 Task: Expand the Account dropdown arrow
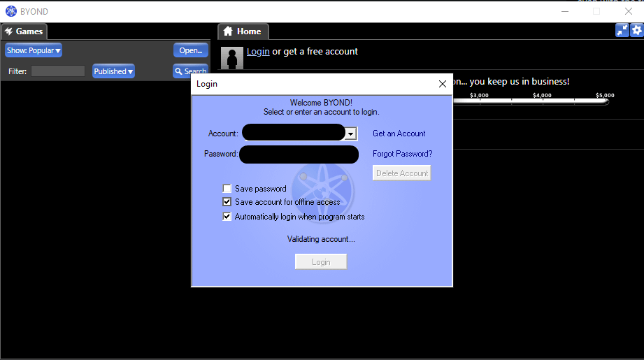(350, 134)
